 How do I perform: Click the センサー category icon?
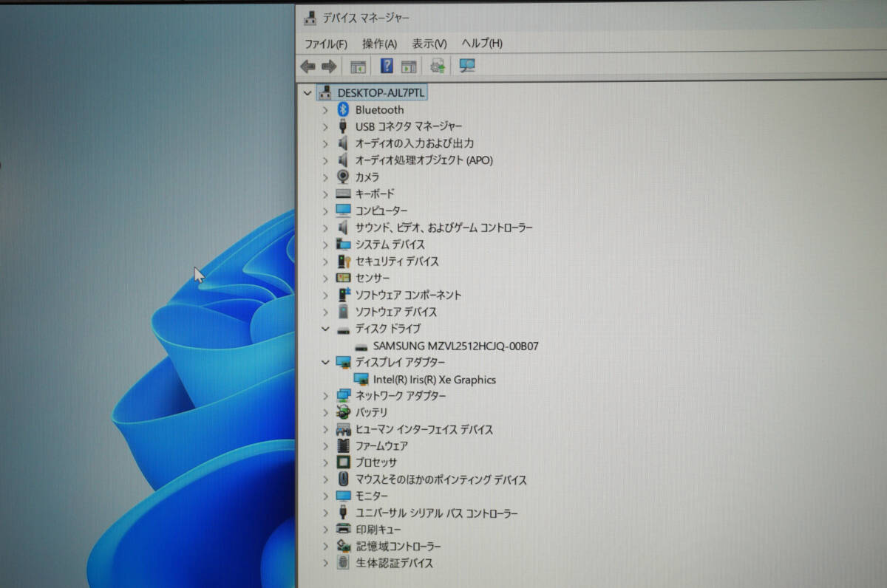[x=343, y=278]
